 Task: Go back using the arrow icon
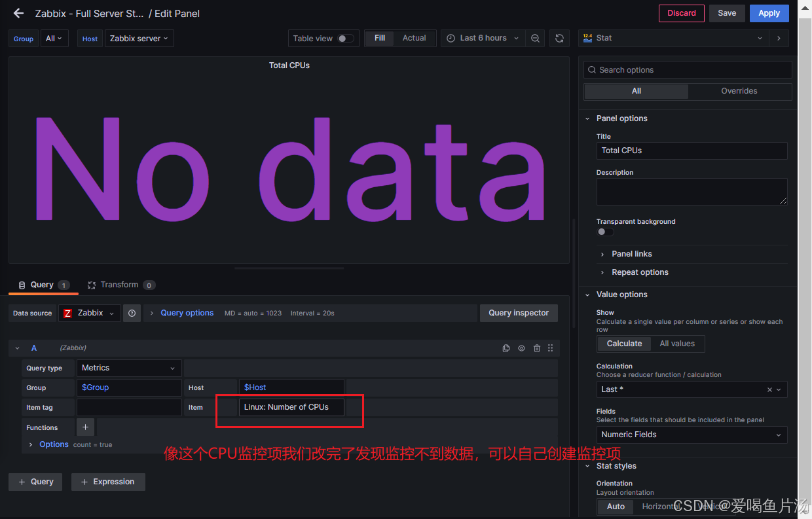click(x=18, y=13)
